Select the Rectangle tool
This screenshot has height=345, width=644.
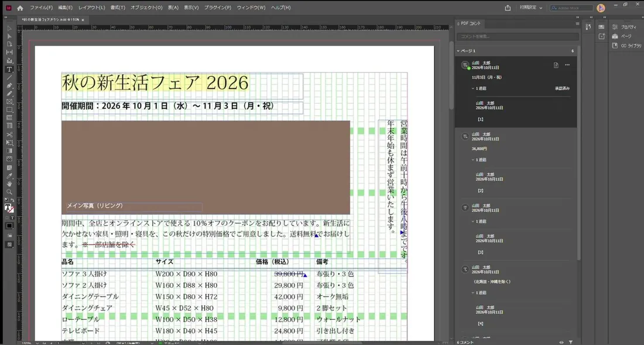[9, 110]
